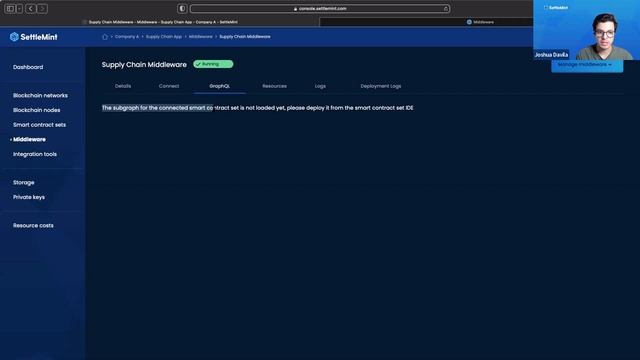Switch to the Logs tab
The width and height of the screenshot is (640, 360).
tap(320, 86)
